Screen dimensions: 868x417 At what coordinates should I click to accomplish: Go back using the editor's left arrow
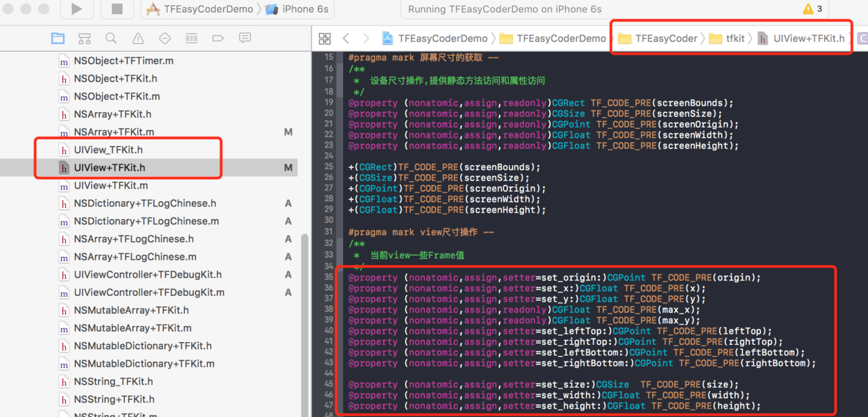click(x=346, y=38)
